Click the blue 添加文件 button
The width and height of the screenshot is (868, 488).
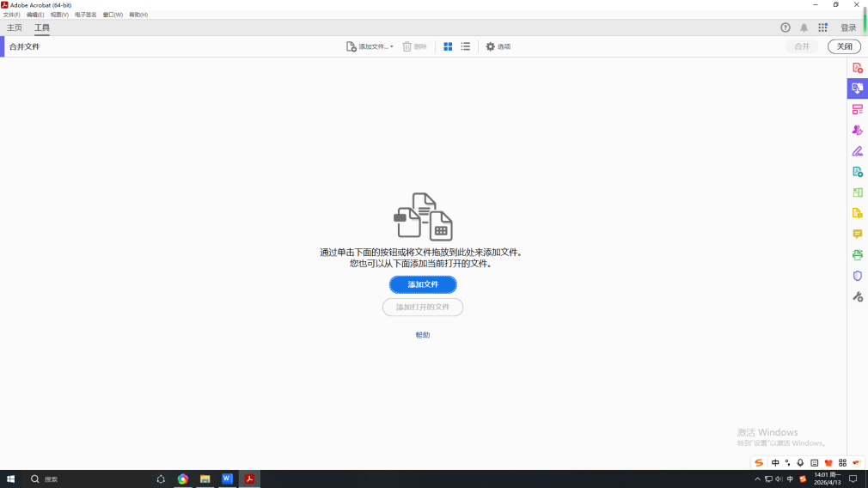[x=423, y=284]
